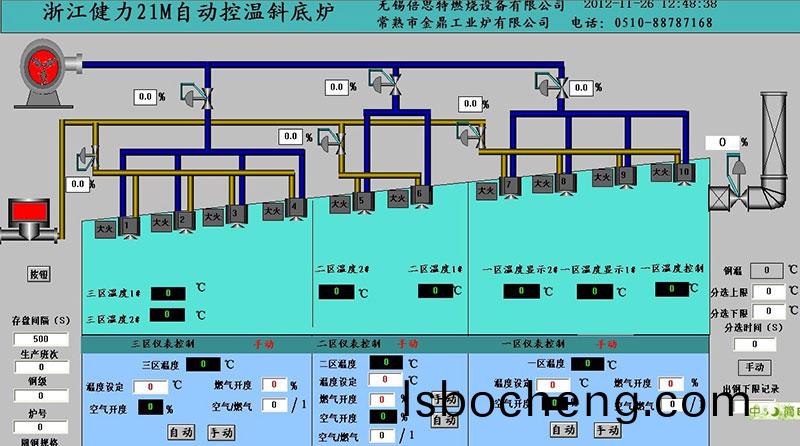Open zone 1 air control valve icon

pos(552,86)
